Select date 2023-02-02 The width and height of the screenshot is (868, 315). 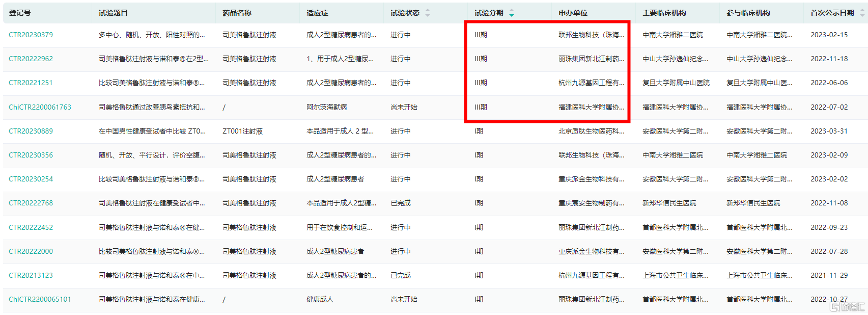click(x=829, y=179)
